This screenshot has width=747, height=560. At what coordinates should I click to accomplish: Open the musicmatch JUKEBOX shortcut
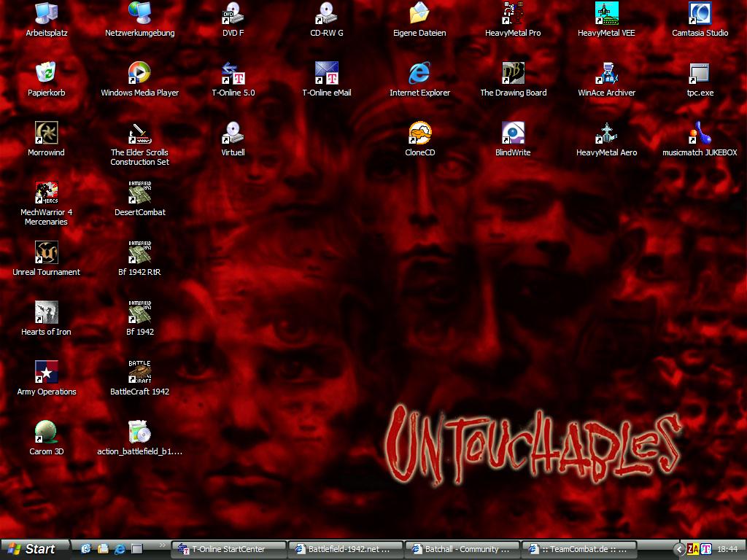pos(700,139)
